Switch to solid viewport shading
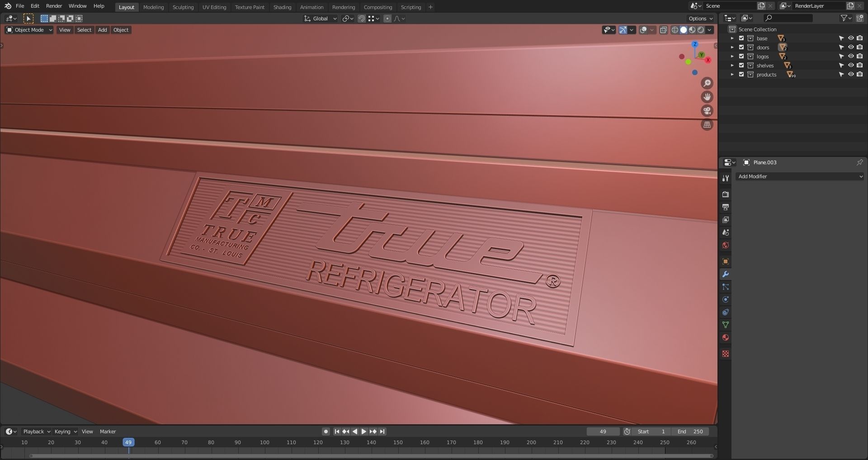Viewport: 868px width, 460px height. click(x=684, y=30)
